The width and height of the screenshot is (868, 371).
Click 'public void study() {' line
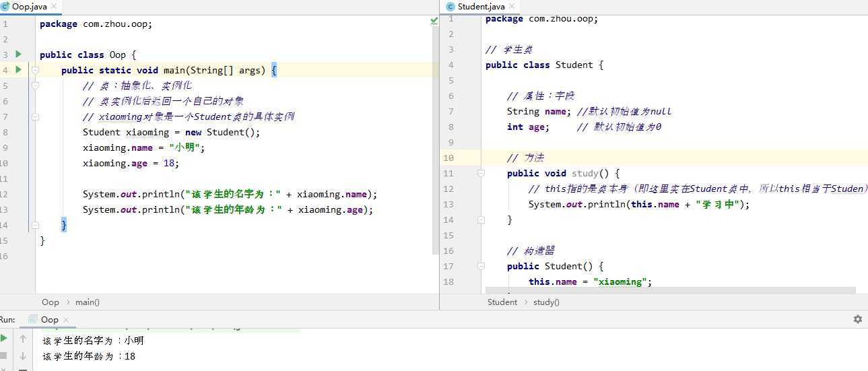(x=564, y=173)
